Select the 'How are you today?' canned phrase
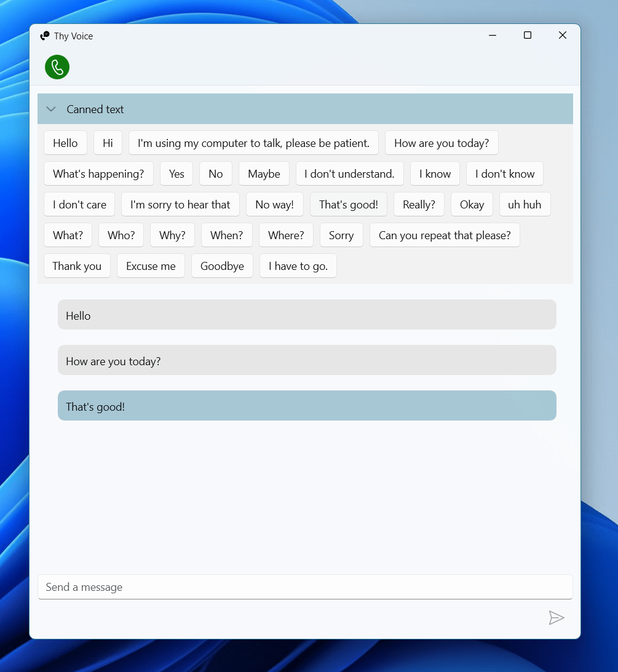 click(x=442, y=143)
